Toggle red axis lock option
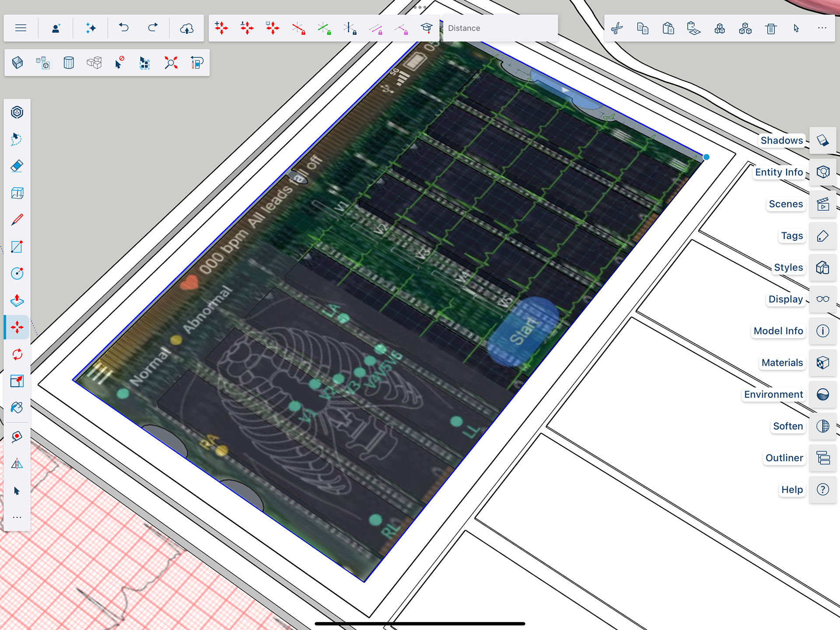This screenshot has width=840, height=630. pyautogui.click(x=298, y=28)
